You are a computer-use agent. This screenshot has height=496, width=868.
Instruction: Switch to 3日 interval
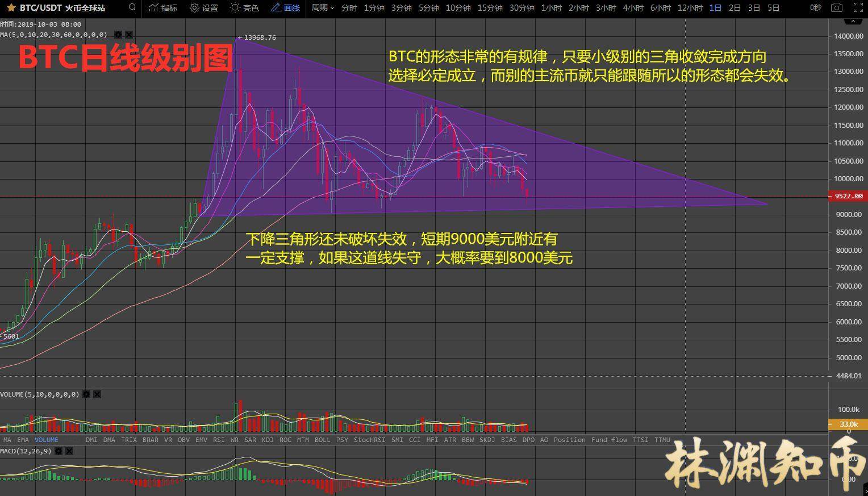(x=754, y=8)
